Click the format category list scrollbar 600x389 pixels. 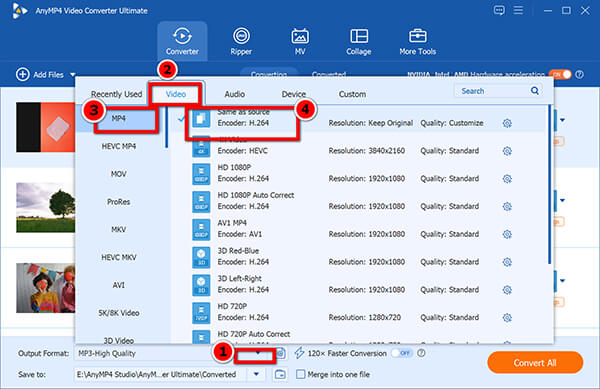coord(166,127)
